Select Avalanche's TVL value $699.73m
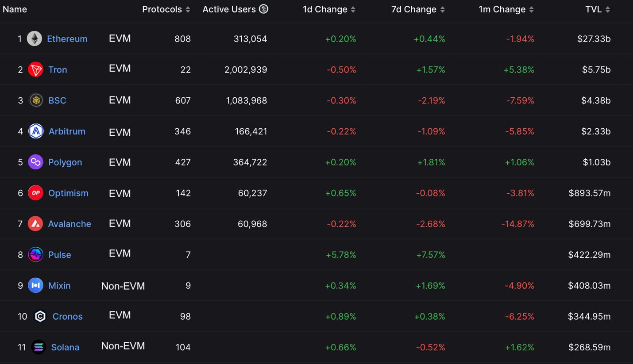The height and width of the screenshot is (364, 633). tap(590, 224)
